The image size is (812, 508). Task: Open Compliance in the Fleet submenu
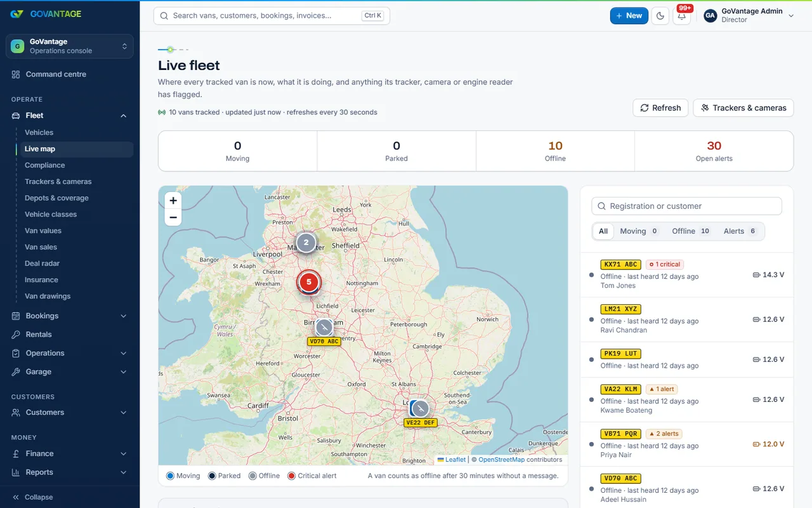click(x=44, y=165)
